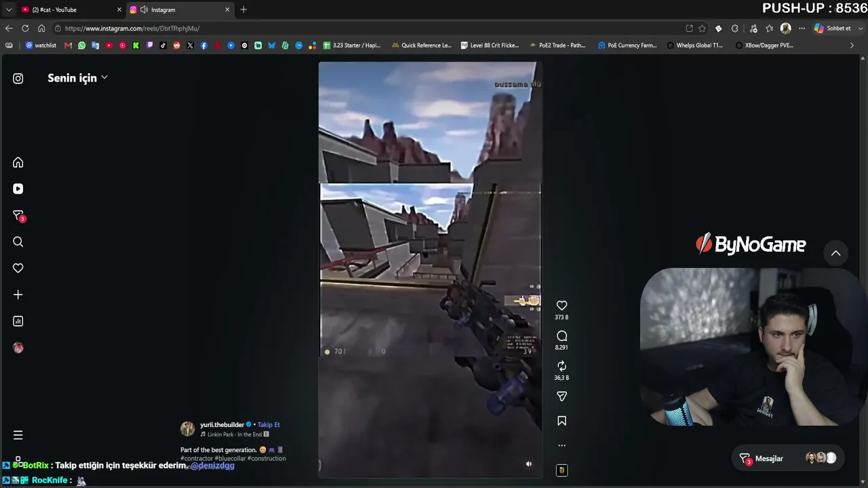The height and width of the screenshot is (488, 868).
Task: Open PoE2 Trade bookmark
Action: [557, 45]
